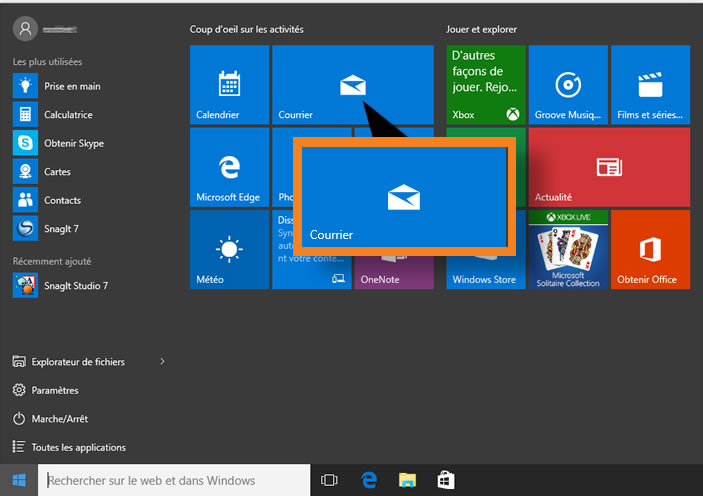Viewport: 703px width, 496px height.
Task: Open the red Actualité news tile
Action: coord(609,167)
